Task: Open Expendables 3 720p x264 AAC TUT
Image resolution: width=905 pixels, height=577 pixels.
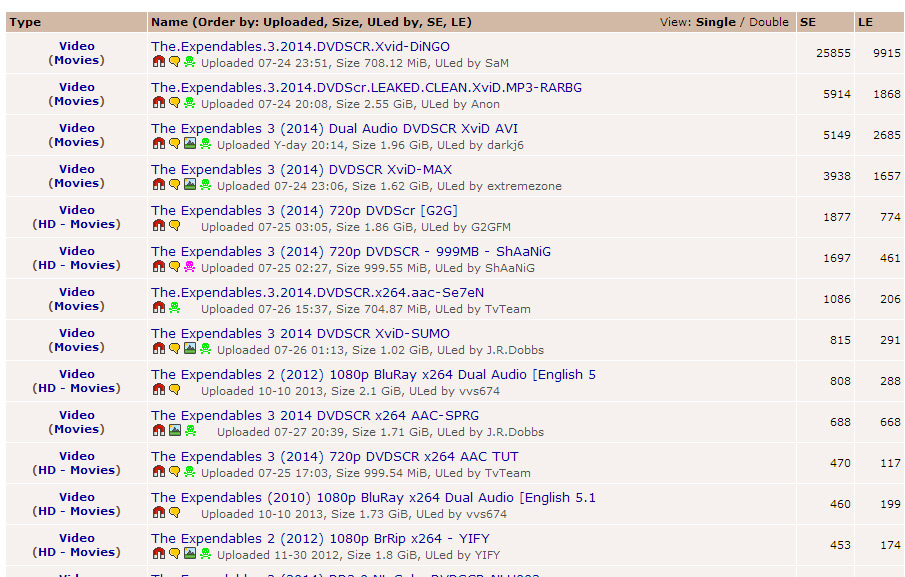Action: tap(335, 456)
